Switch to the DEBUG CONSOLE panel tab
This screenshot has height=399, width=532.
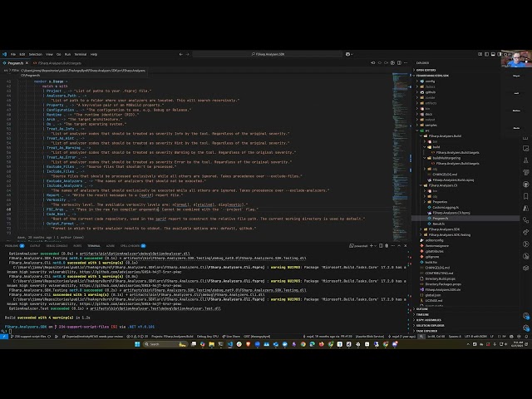(57, 246)
